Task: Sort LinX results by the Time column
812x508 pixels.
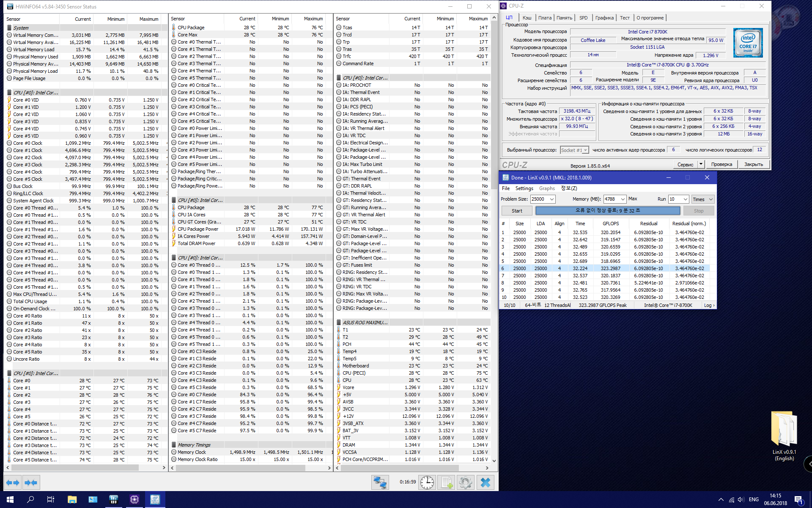Action: (580, 224)
